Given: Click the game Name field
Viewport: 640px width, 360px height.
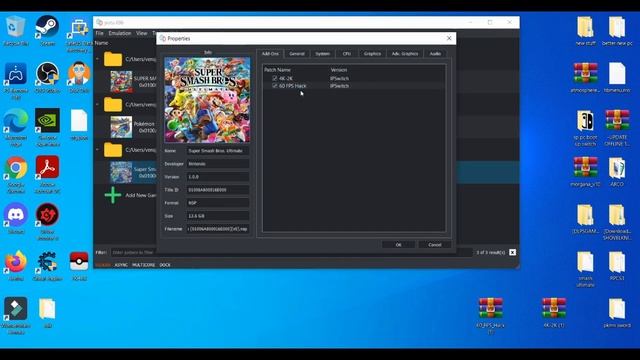Looking at the screenshot, I should [218, 151].
